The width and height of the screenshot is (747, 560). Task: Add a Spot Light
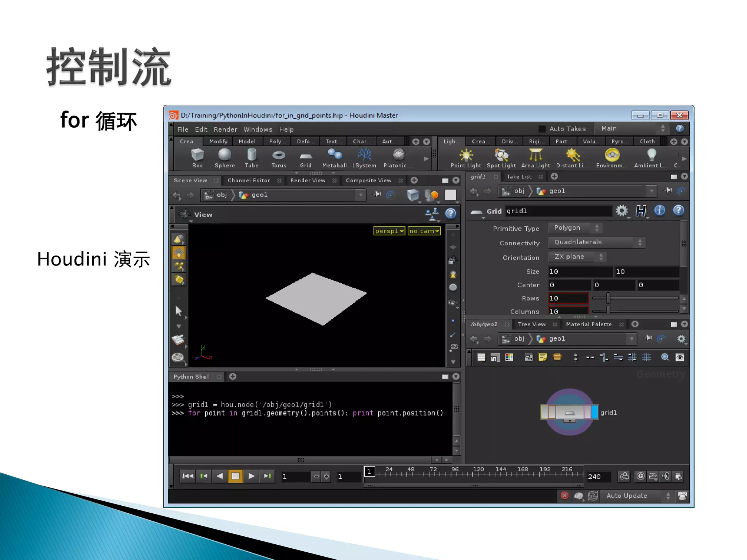coord(501,158)
